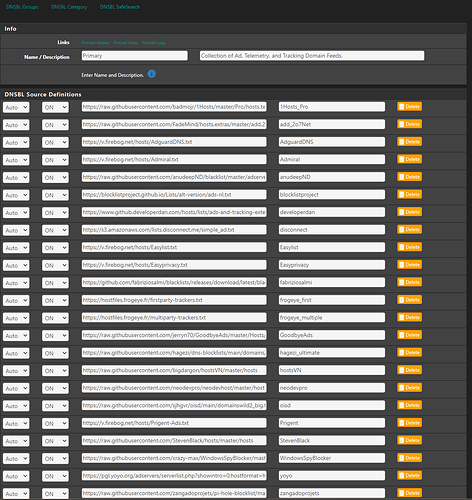Click the description field about Tracking Domain Feeds
Viewport: 472px width, 500px height.
tap(312, 56)
